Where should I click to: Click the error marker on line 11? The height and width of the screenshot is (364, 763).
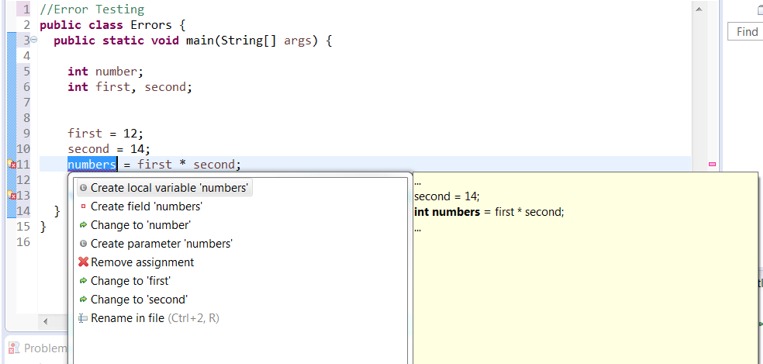[12, 164]
